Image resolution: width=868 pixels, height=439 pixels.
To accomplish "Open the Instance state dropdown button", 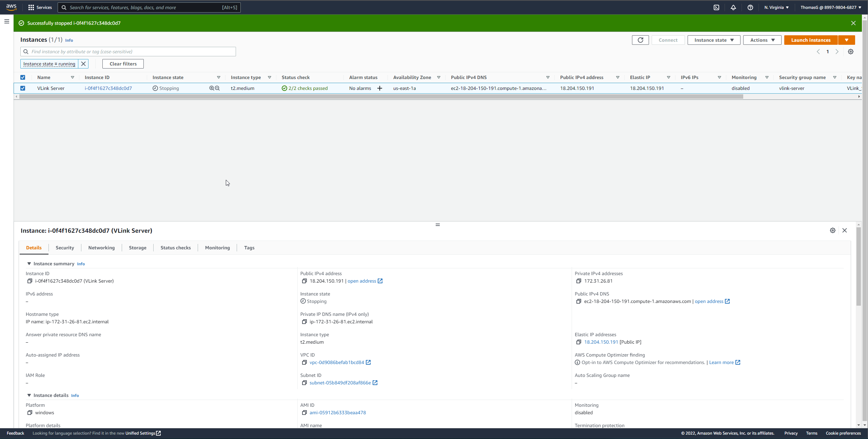I will pos(714,40).
